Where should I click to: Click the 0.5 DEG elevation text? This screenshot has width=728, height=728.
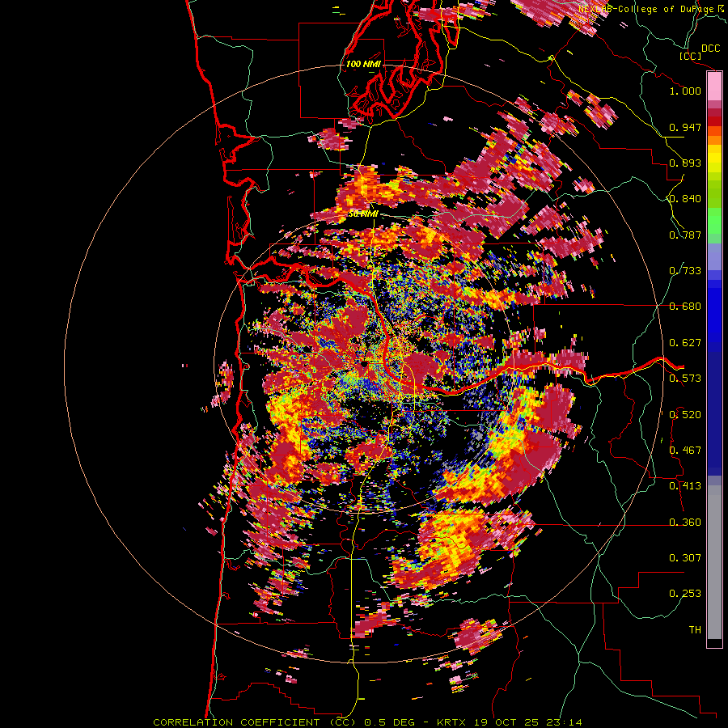tap(390, 722)
